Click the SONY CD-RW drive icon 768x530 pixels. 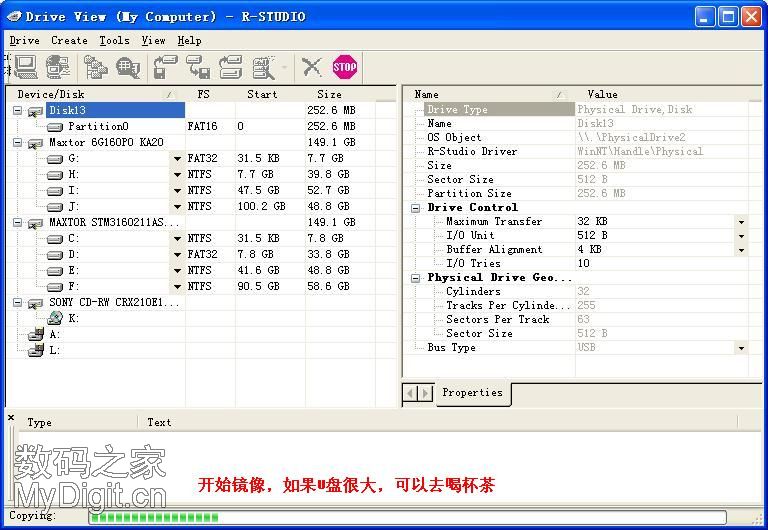click(x=35, y=304)
